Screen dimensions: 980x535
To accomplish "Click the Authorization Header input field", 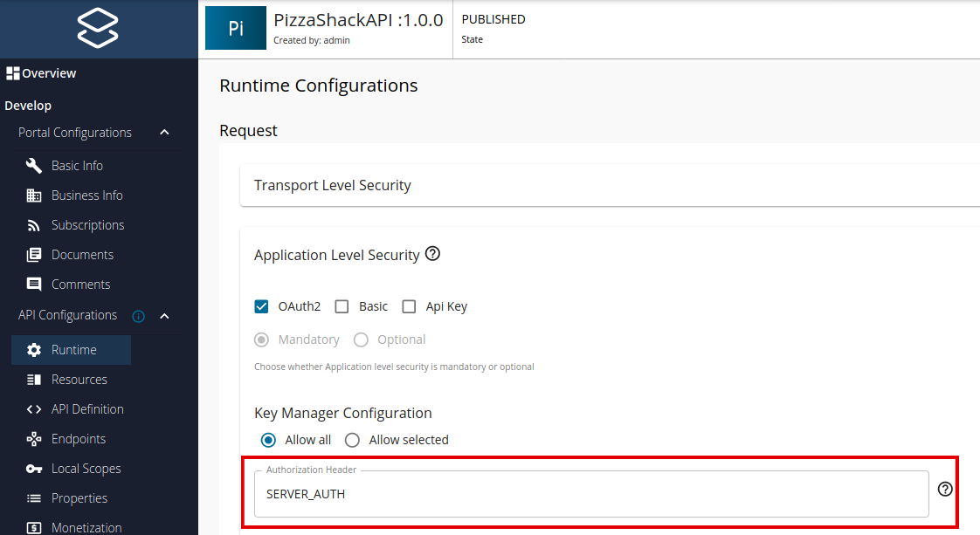I will point(590,494).
